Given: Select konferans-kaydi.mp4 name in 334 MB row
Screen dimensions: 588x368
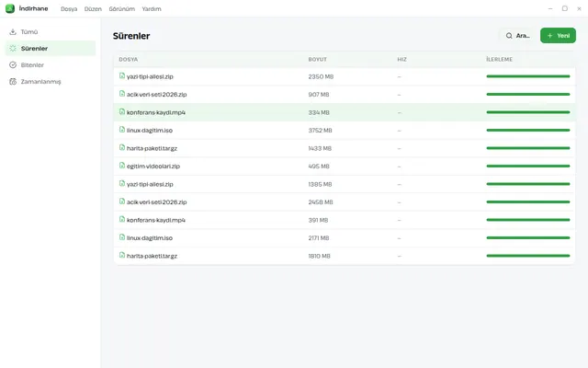Looking at the screenshot, I should 156,112.
